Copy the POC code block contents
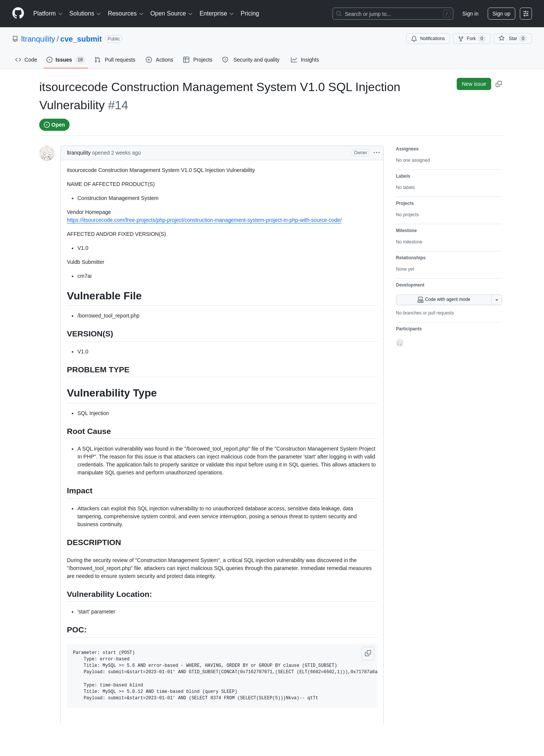544x756 pixels. pyautogui.click(x=368, y=653)
